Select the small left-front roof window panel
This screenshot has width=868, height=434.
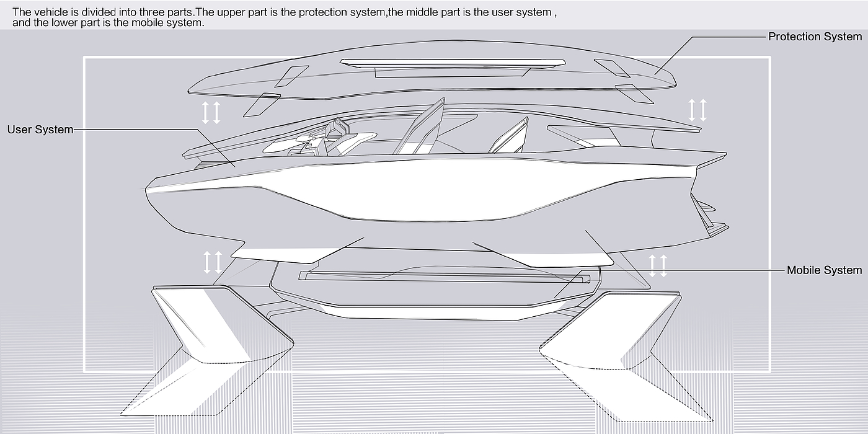pos(291,75)
